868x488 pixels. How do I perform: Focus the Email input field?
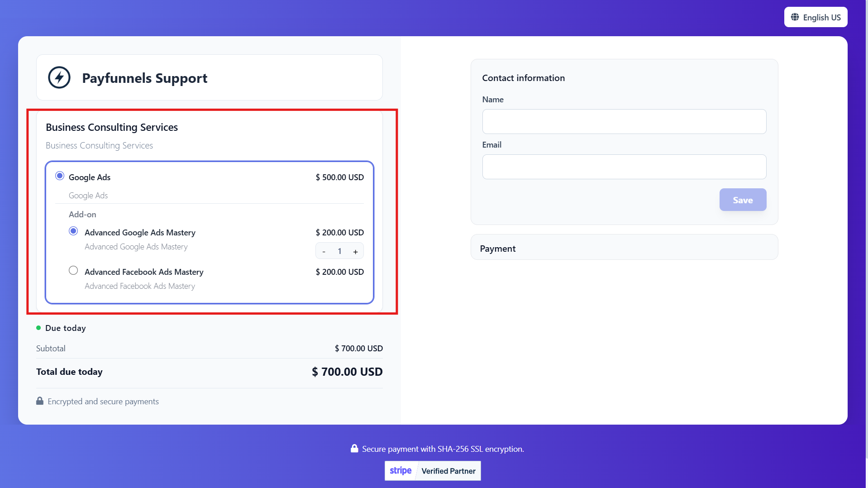click(624, 167)
